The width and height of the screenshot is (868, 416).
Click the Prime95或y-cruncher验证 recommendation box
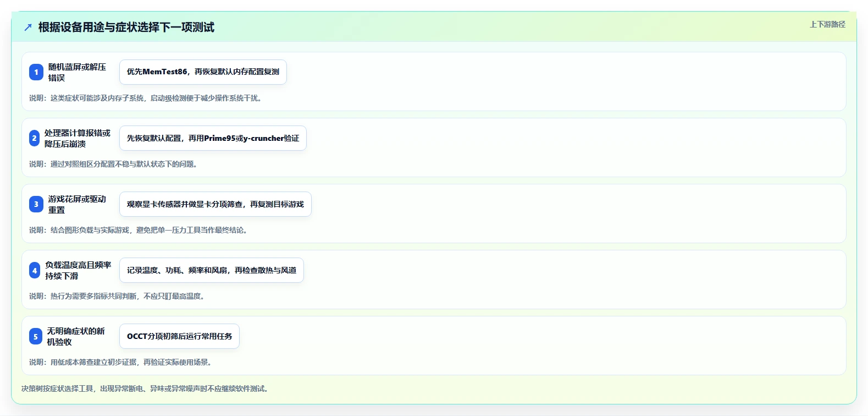tap(213, 138)
